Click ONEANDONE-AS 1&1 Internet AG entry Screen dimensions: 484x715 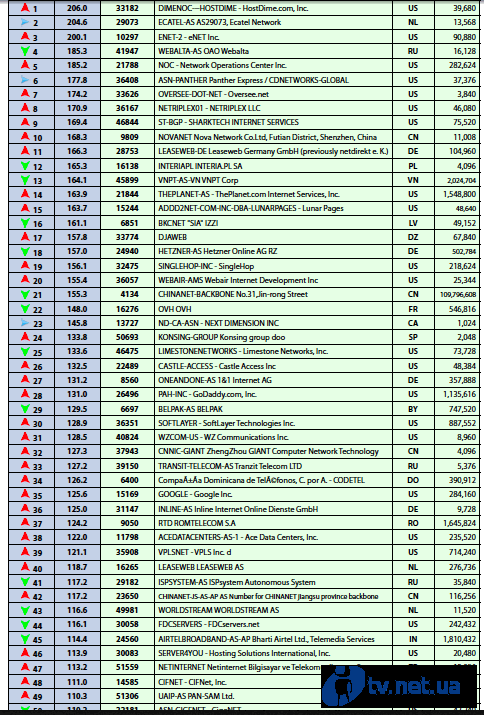tap(215, 380)
